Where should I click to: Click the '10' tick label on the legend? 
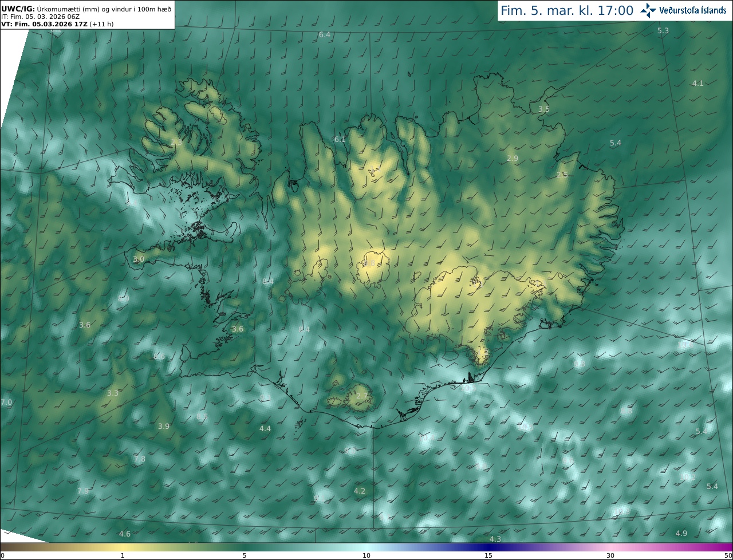366,555
